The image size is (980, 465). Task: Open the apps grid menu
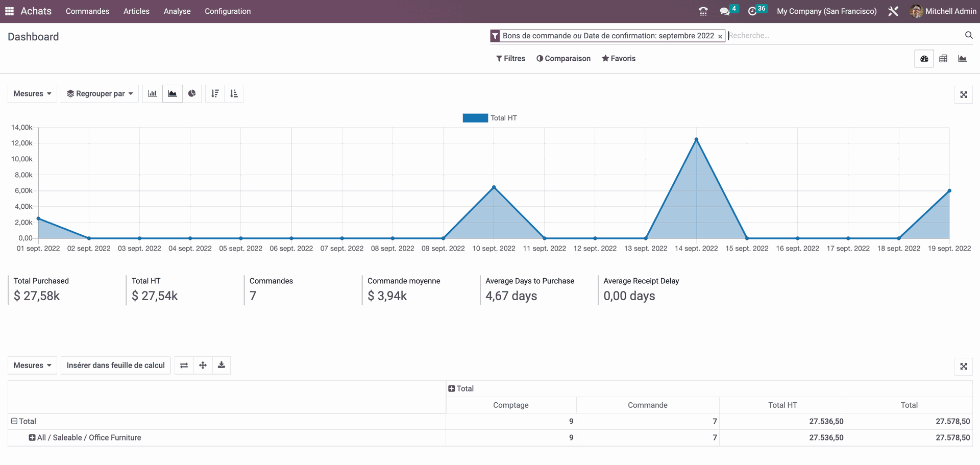click(9, 11)
